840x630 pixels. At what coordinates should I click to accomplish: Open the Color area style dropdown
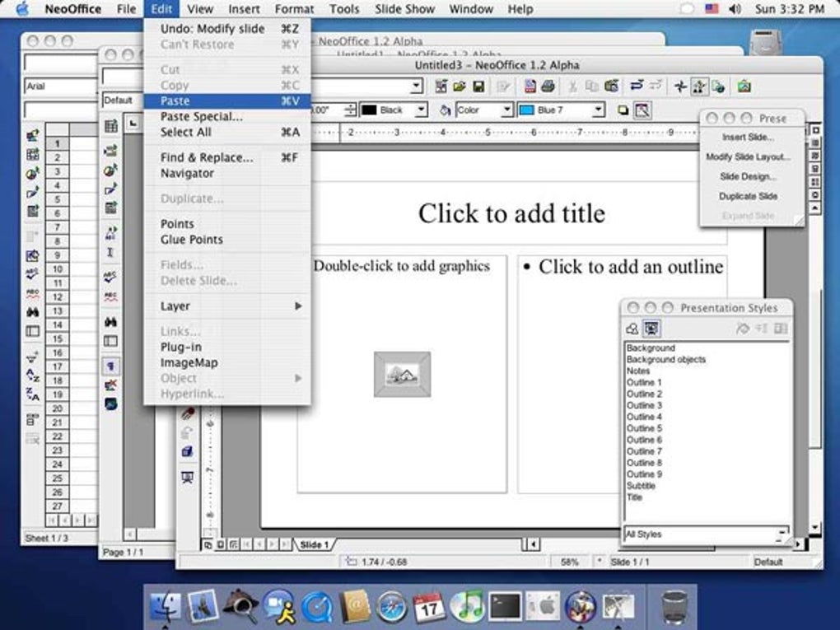tap(506, 110)
